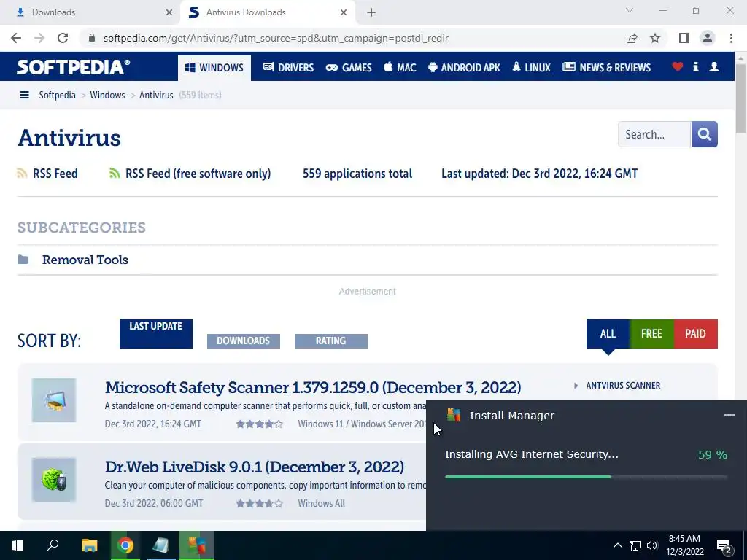Viewport: 747px width, 560px height.
Task: Open RSS Feed (free software only)
Action: tap(190, 174)
